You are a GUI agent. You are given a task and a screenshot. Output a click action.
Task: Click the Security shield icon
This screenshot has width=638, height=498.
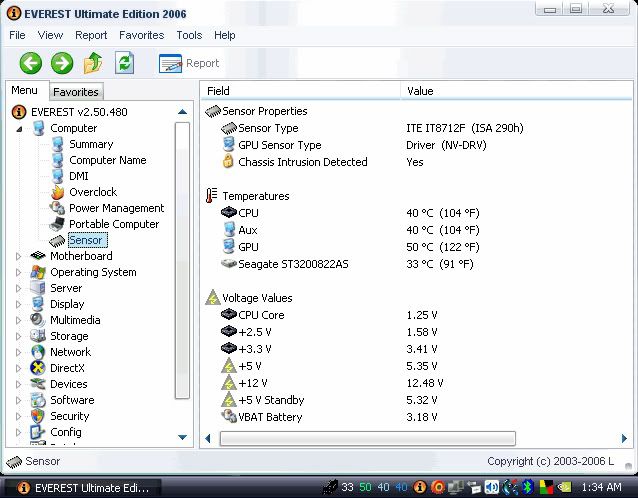tap(38, 416)
